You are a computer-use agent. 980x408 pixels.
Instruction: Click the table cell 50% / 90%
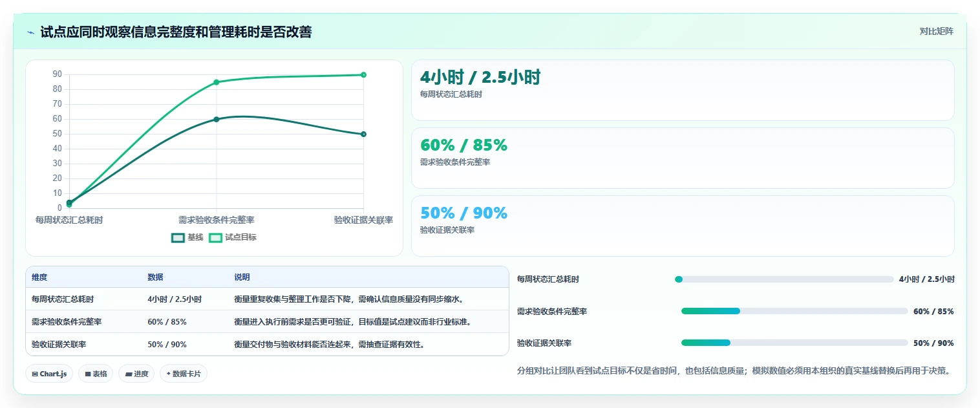pos(167,344)
